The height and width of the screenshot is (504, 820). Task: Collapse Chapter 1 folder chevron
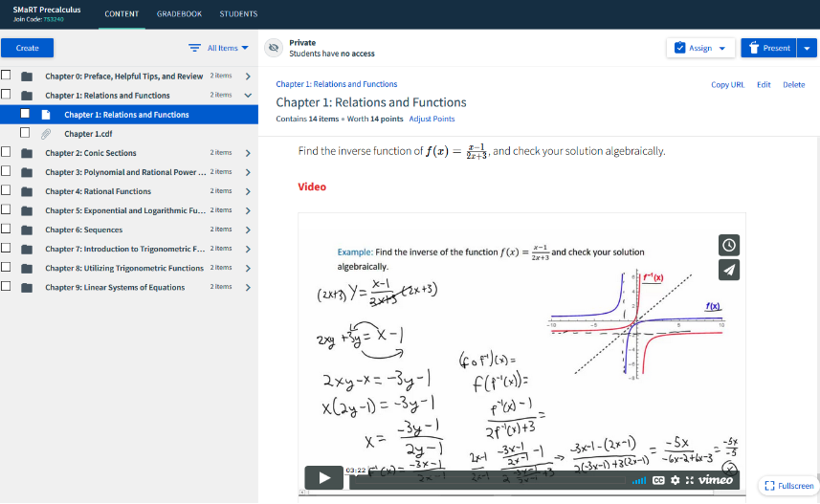tap(248, 95)
